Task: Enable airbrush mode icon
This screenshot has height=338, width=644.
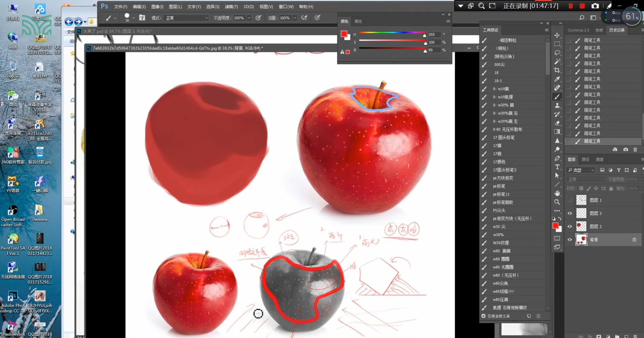Action: tap(304, 18)
